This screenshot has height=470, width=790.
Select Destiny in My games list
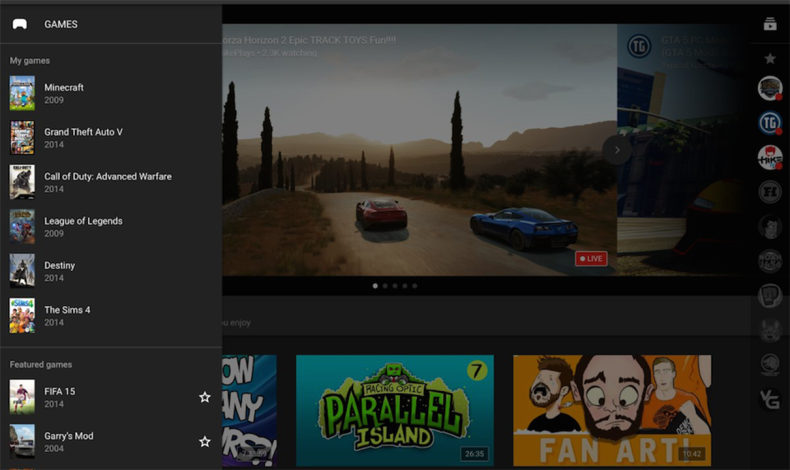[x=111, y=271]
